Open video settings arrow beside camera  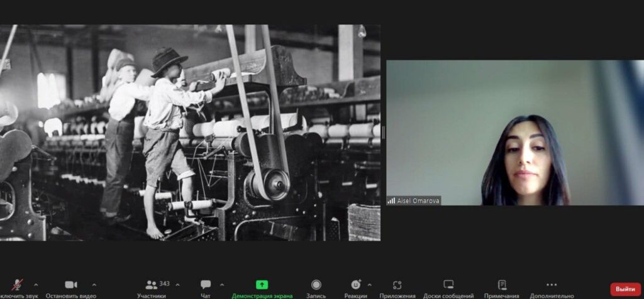(x=94, y=284)
